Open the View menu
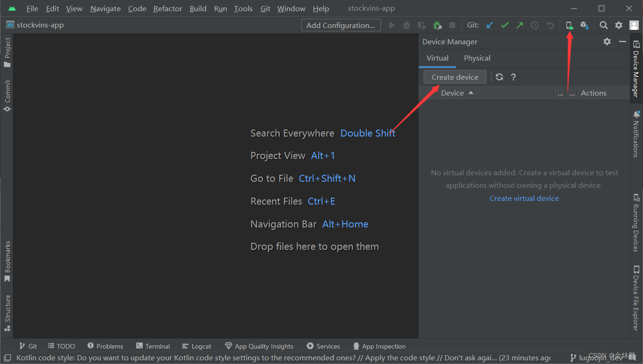The height and width of the screenshot is (364, 643). click(x=74, y=8)
